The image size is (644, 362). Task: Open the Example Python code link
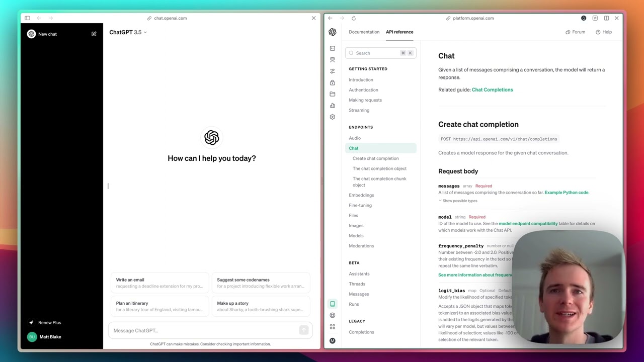pos(566,193)
